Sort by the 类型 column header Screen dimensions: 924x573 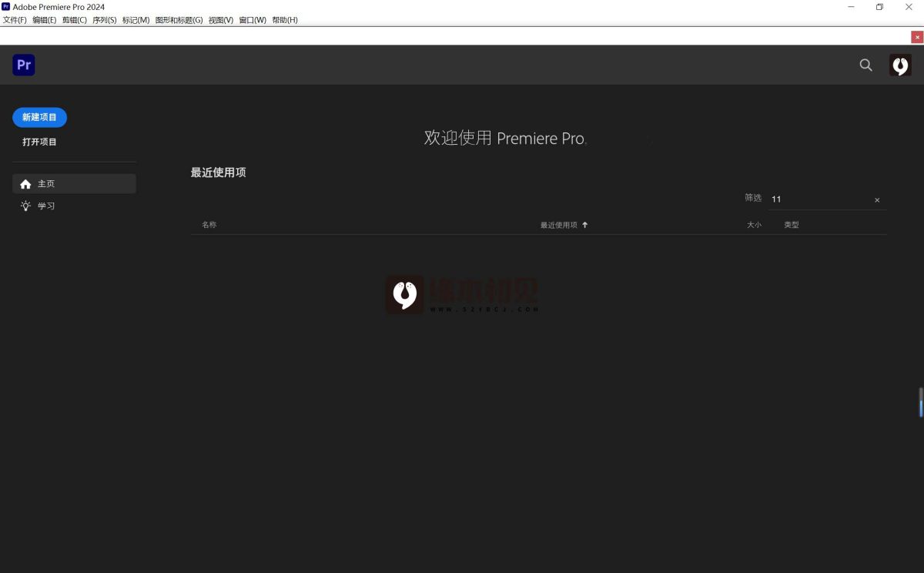pyautogui.click(x=792, y=225)
